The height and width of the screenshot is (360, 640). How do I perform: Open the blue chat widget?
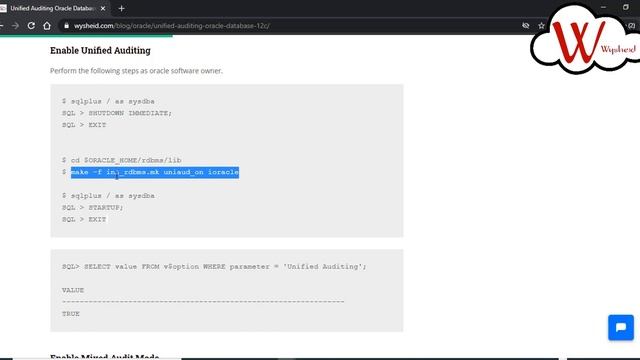(x=621, y=327)
